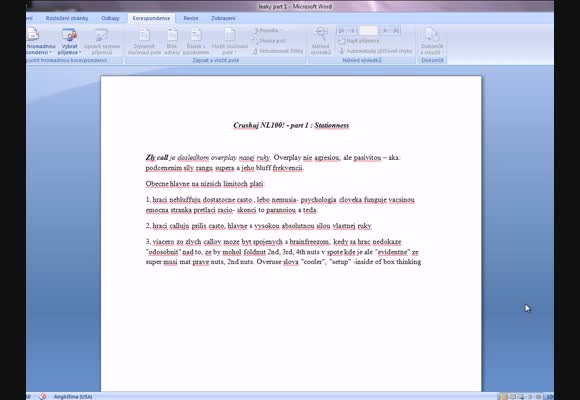Open the Odkazy ribbon tab
The width and height of the screenshot is (580, 400).
point(110,18)
